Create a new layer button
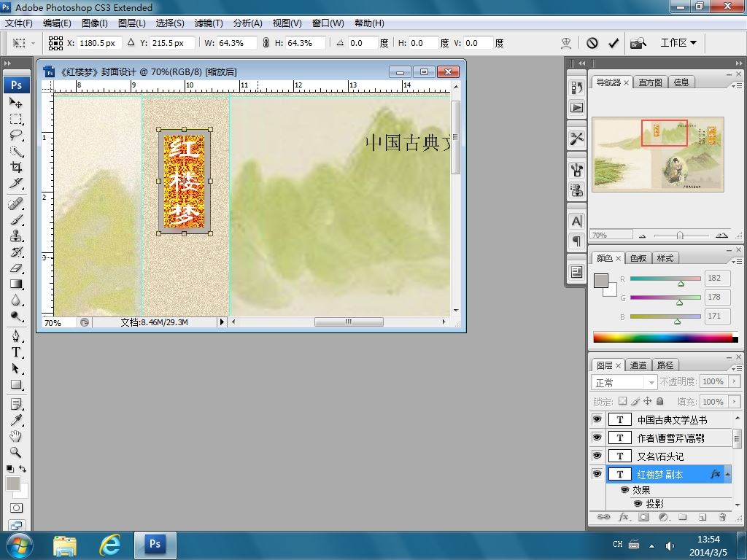The height and width of the screenshot is (560, 747). 703,517
